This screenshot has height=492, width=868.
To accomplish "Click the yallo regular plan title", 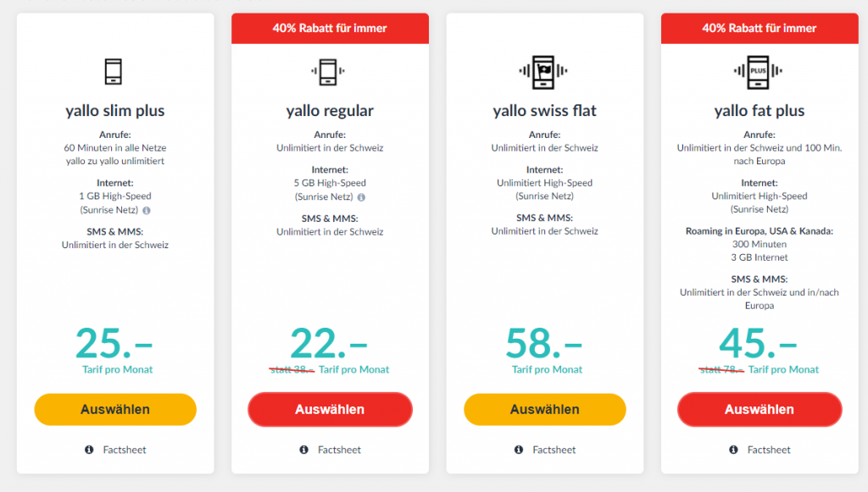I will click(330, 111).
